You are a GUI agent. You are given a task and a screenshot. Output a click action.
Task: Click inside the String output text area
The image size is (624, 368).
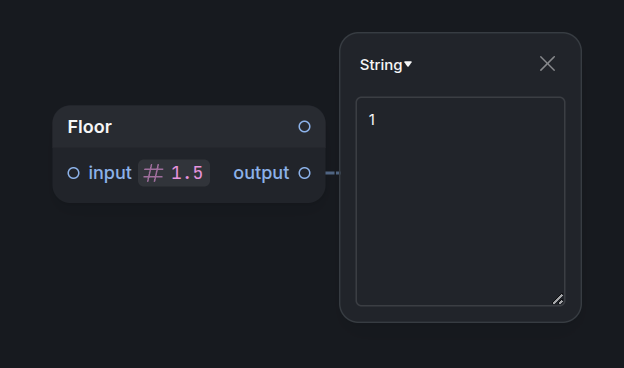pos(460,201)
